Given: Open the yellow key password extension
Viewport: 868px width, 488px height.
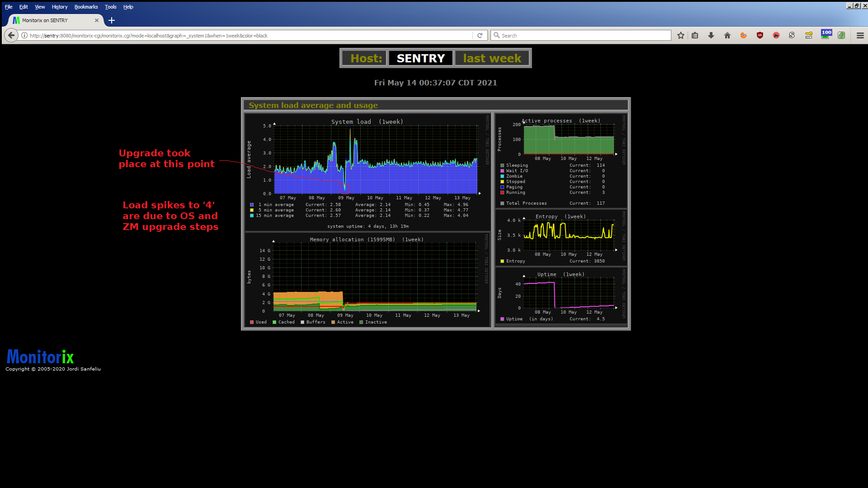Looking at the screenshot, I should (809, 35).
